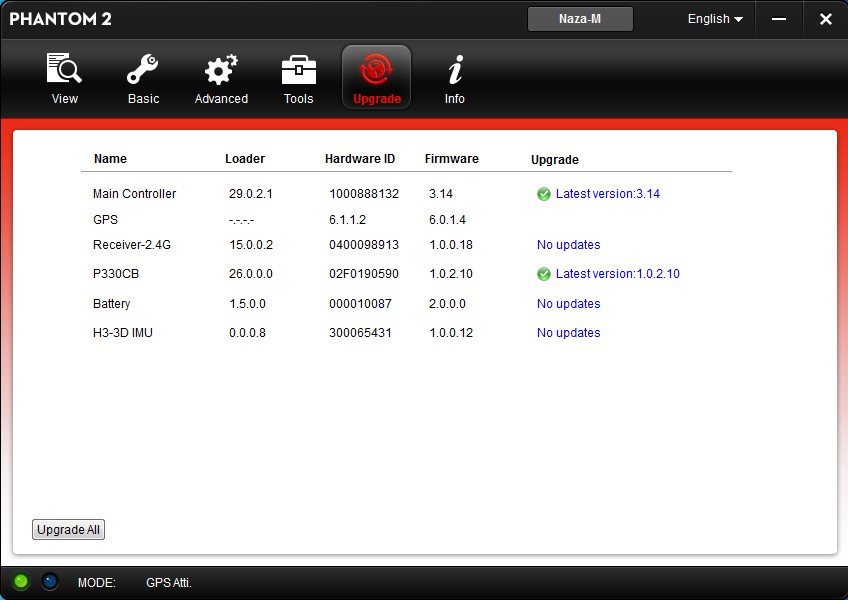
Task: Click Battery loader value 1.5.0.0
Action: click(247, 304)
